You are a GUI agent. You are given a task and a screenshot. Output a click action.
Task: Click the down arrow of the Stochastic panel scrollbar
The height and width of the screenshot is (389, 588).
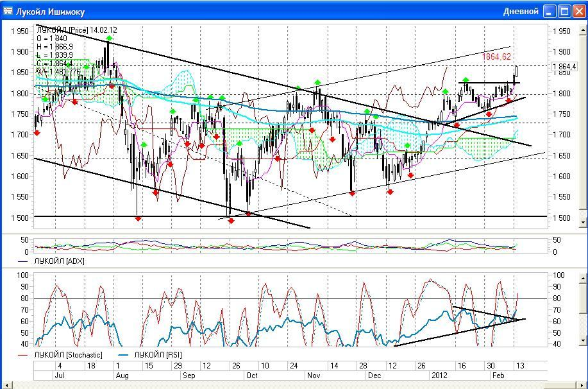[x=583, y=341]
